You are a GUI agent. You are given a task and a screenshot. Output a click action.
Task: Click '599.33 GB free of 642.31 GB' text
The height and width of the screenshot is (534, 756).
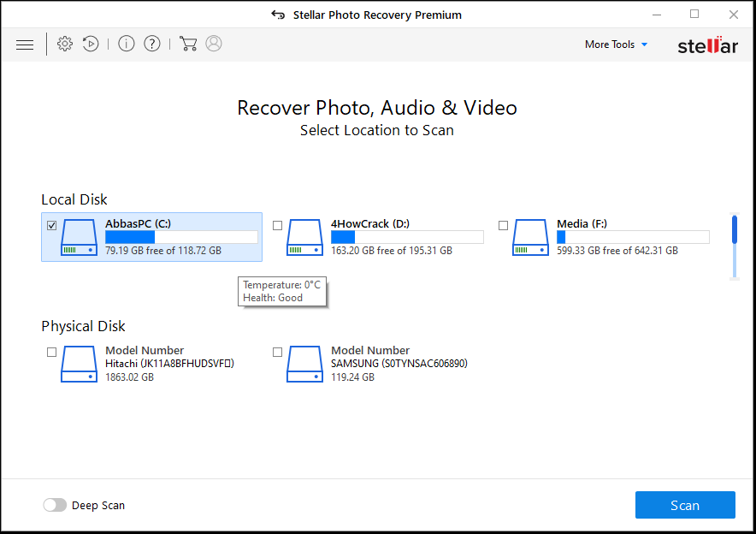[617, 251]
